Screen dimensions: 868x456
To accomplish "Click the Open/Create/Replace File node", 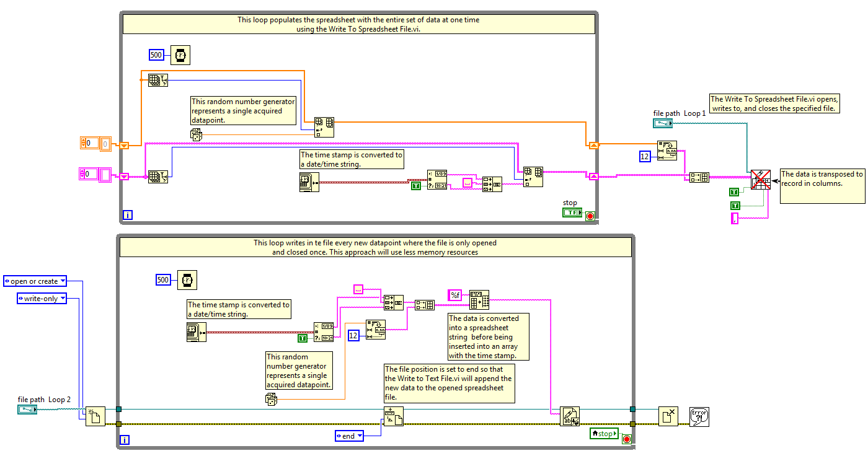I will tap(95, 416).
